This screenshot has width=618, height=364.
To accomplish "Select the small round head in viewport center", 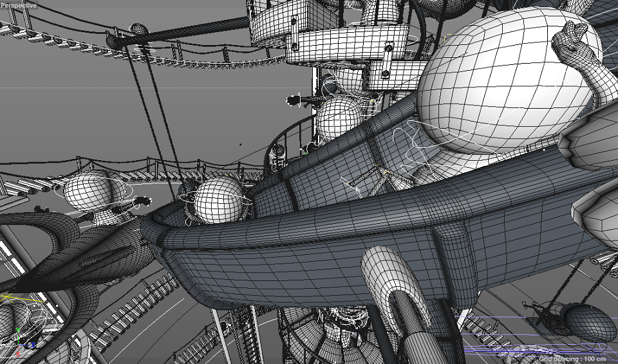I will point(339,117).
